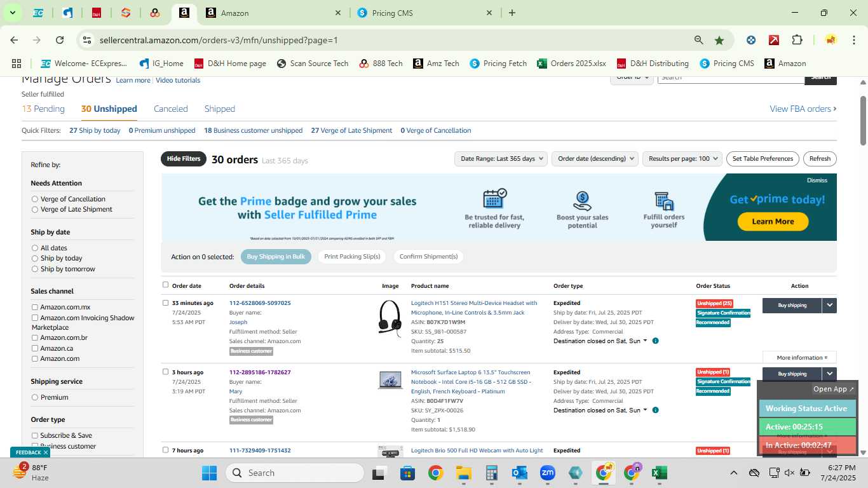This screenshot has height=488, width=868.
Task: Expand Destination closed dropdown for Joseph's order
Action: coord(600,341)
